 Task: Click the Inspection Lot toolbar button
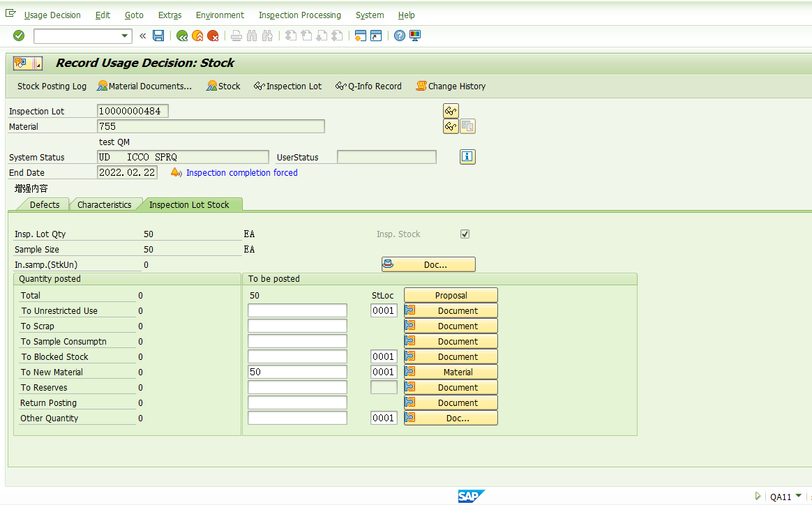click(x=287, y=86)
